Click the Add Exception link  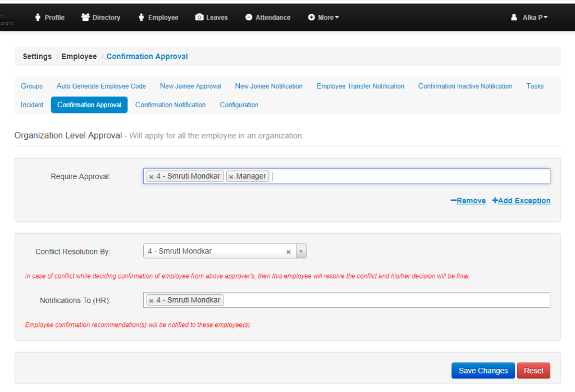tap(521, 200)
